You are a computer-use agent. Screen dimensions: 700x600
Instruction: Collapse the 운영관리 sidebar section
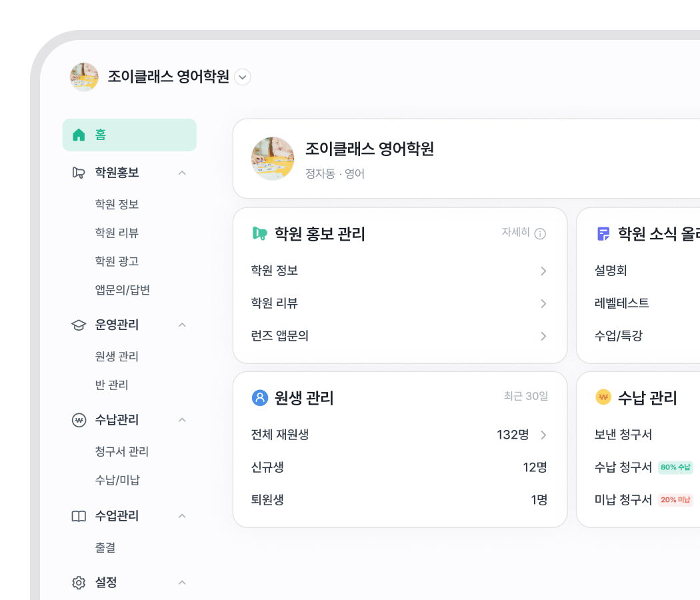(182, 325)
